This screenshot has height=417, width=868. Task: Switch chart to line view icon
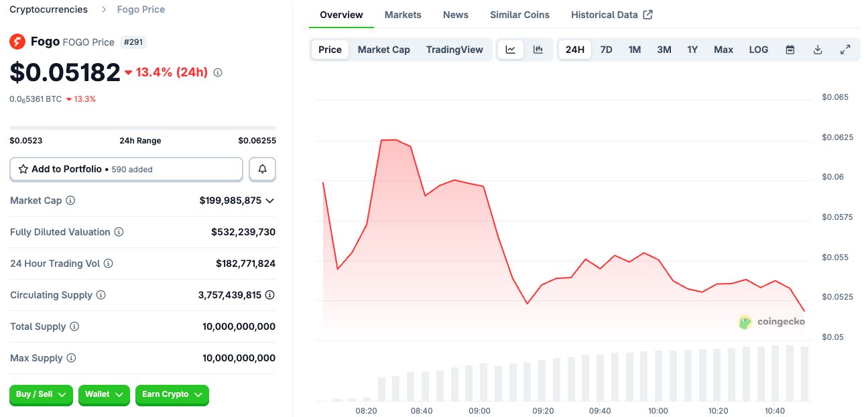point(510,50)
